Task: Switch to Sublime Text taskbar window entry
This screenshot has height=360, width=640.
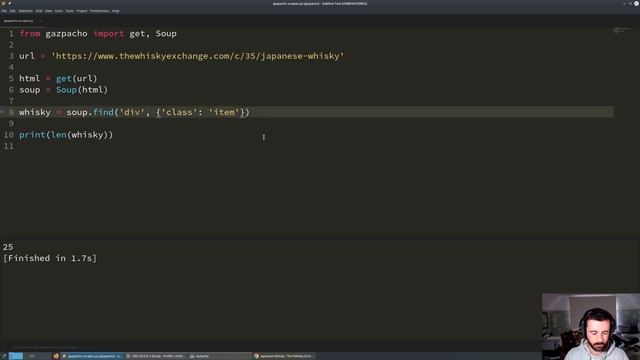Action: tap(92, 356)
